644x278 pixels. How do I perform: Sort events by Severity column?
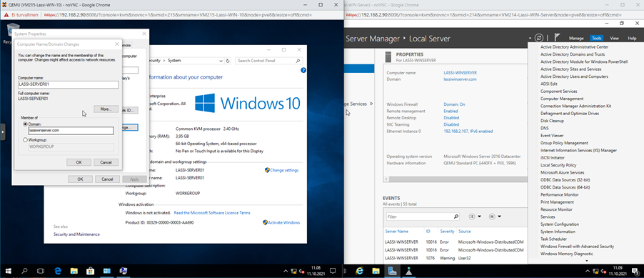(x=447, y=231)
